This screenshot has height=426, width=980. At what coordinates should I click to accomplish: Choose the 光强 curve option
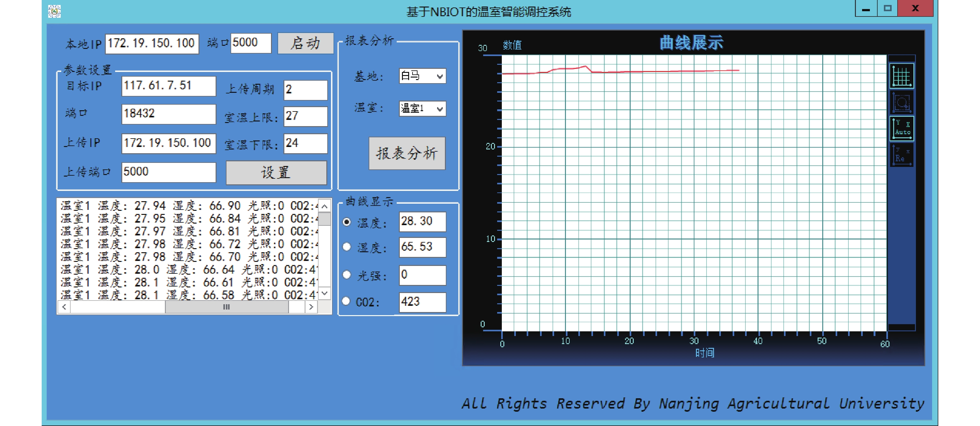(347, 275)
